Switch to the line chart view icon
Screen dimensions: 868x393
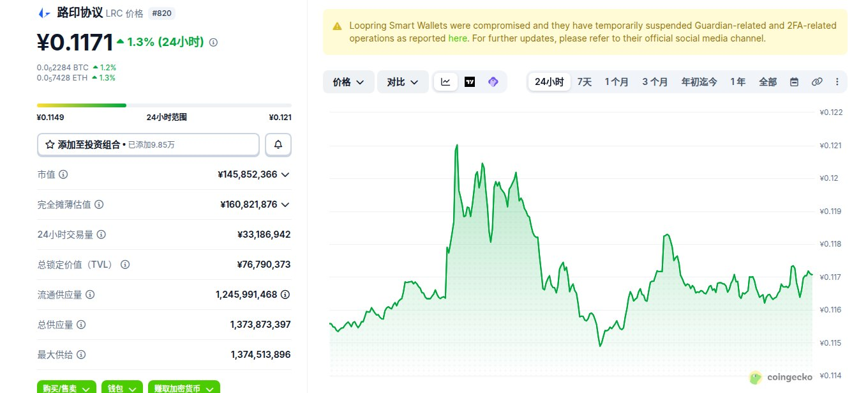coord(445,82)
